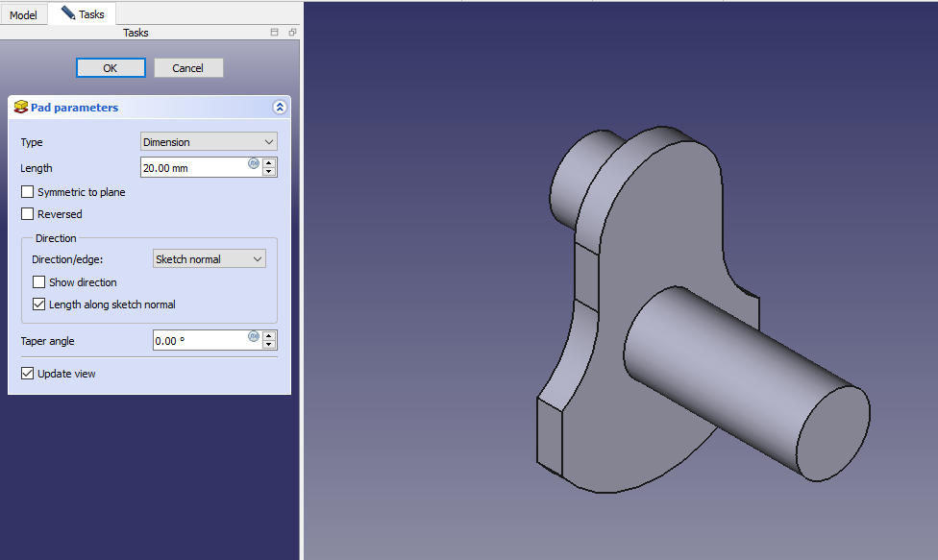This screenshot has height=560, width=938.
Task: Decrease Length with the down arrow
Action: coord(269,172)
